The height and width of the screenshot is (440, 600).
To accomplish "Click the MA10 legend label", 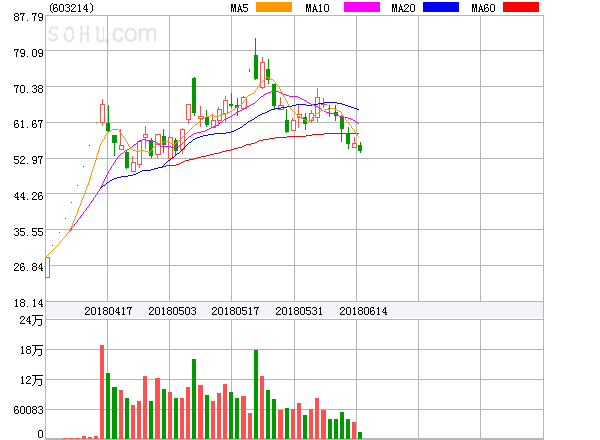I will click(x=317, y=8).
